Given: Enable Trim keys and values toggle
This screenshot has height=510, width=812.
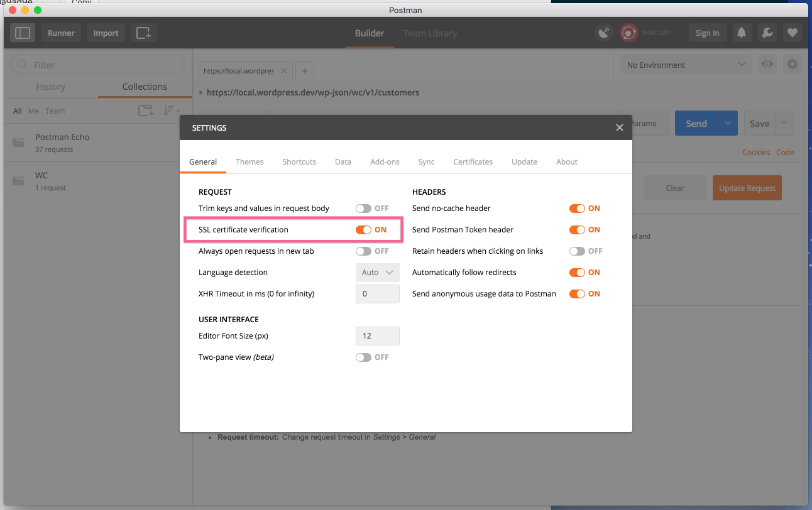Looking at the screenshot, I should click(x=364, y=209).
